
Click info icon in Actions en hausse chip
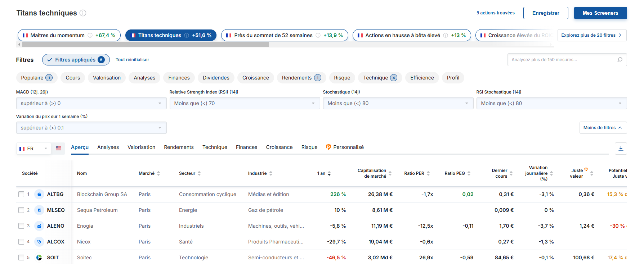point(446,35)
